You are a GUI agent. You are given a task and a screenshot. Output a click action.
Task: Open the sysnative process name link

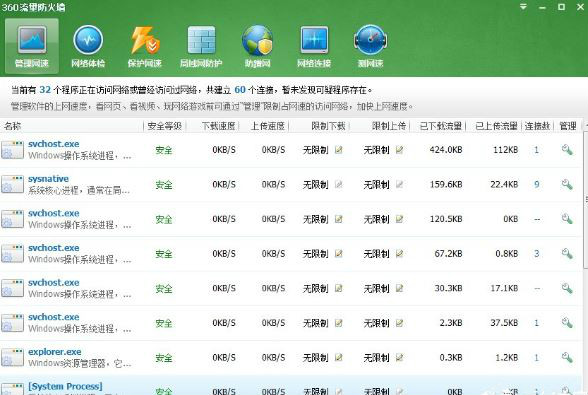pyautogui.click(x=48, y=179)
